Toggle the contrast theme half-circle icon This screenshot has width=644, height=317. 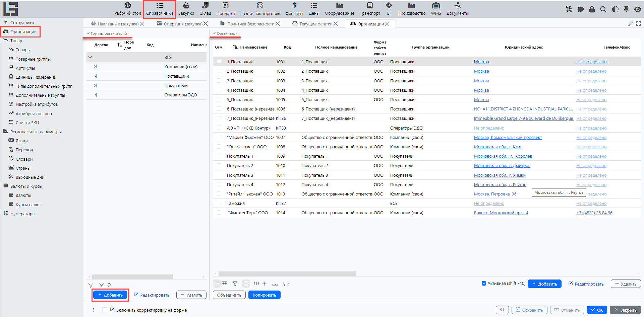[x=615, y=9]
